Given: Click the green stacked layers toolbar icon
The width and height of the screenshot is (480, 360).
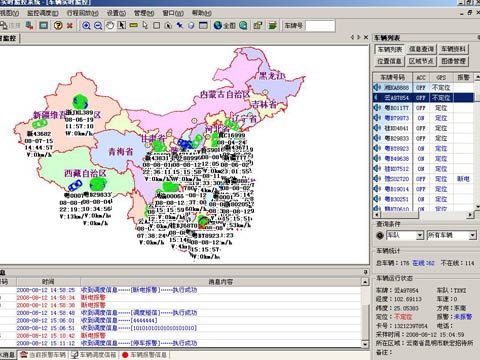Looking at the screenshot, I should click(273, 25).
